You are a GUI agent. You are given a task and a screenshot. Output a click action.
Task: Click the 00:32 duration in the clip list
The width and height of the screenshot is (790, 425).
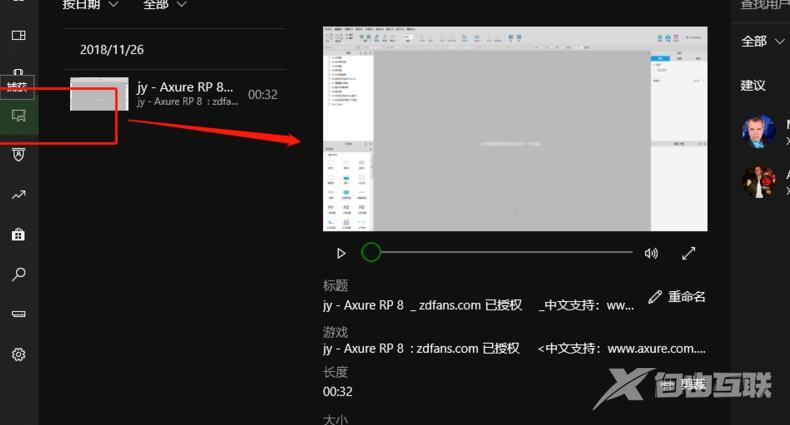[262, 95]
